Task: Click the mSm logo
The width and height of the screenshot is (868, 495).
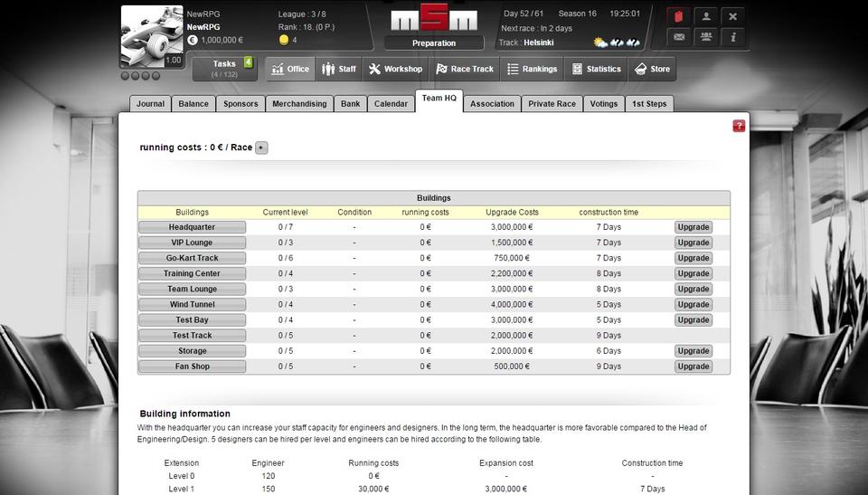Action: point(434,18)
